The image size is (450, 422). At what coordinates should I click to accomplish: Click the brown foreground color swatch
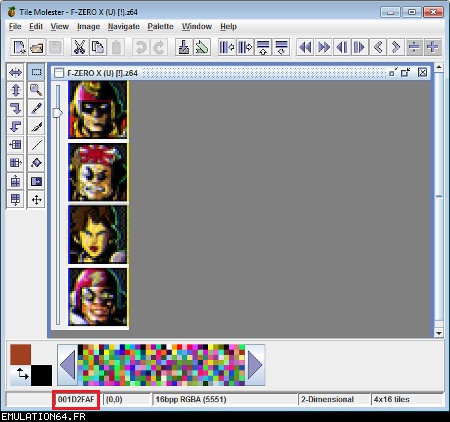20,354
